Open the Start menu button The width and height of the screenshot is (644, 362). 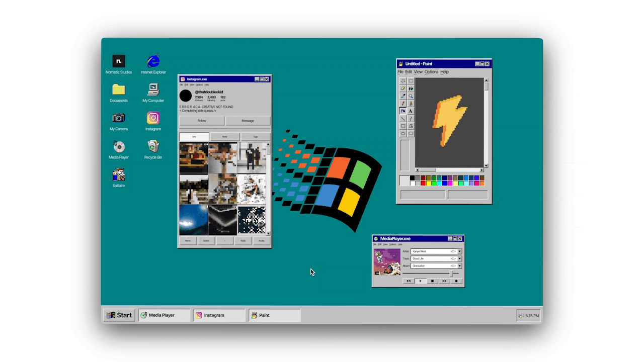tap(119, 315)
